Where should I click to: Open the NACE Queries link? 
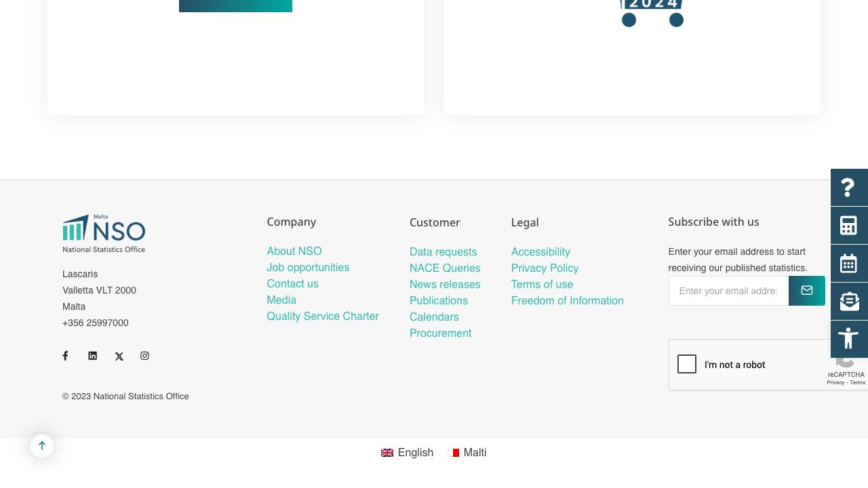[445, 268]
